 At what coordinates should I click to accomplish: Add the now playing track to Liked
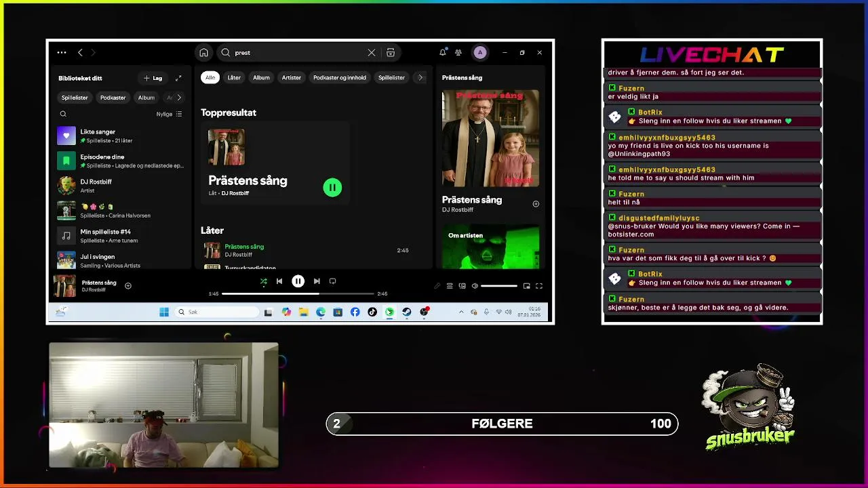128,286
